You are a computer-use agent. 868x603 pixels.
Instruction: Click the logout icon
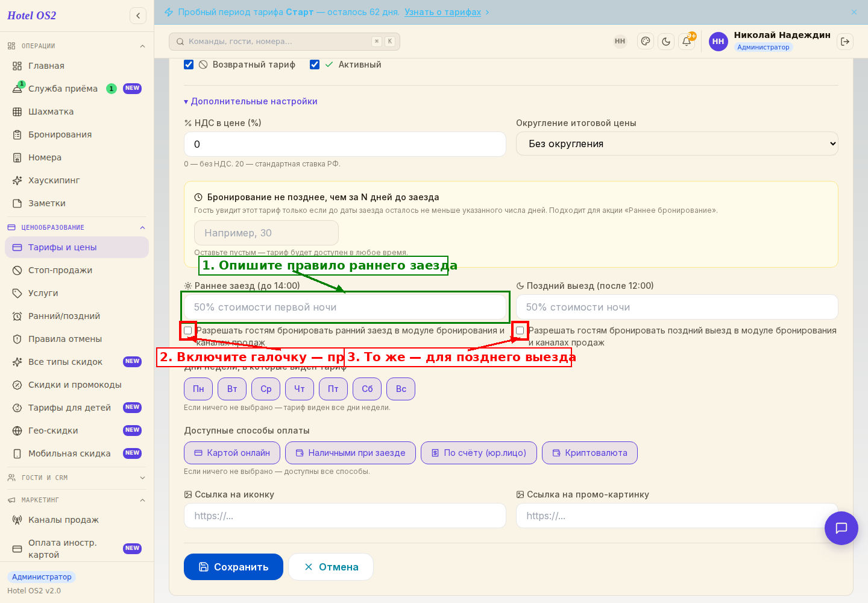(845, 42)
